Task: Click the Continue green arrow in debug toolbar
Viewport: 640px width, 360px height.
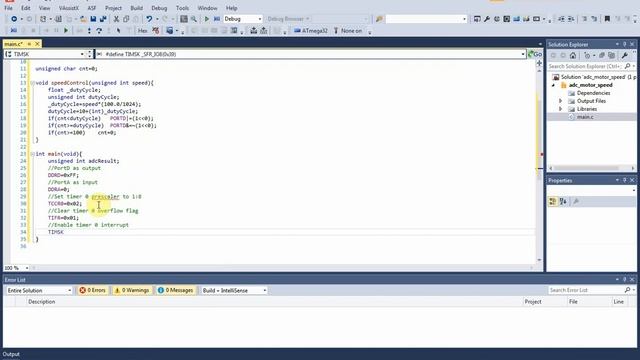Action: [x=66, y=31]
